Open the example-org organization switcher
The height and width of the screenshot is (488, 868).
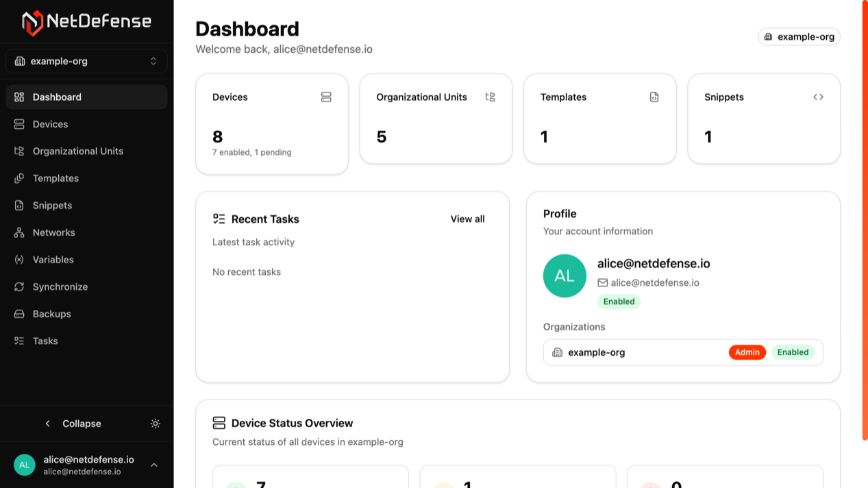click(x=86, y=61)
